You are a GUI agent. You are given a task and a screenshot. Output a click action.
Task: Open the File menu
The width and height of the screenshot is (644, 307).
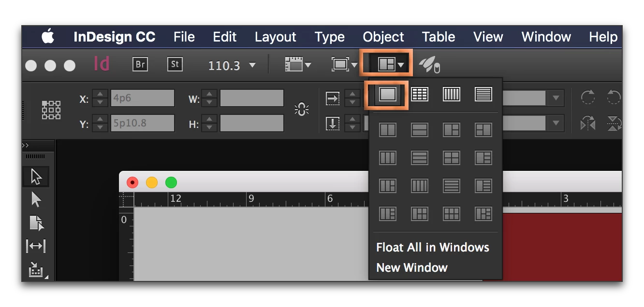click(x=184, y=37)
